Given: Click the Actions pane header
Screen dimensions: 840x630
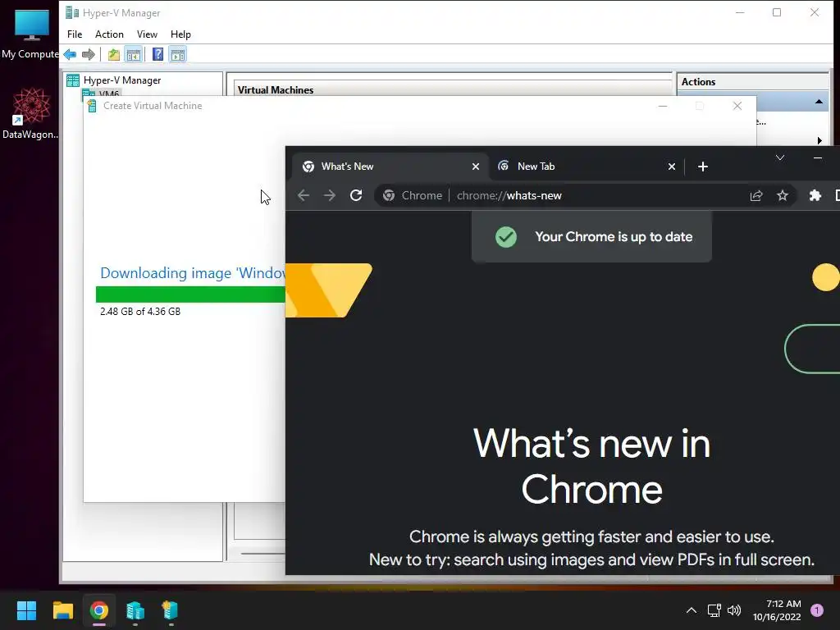Looking at the screenshot, I should [699, 82].
